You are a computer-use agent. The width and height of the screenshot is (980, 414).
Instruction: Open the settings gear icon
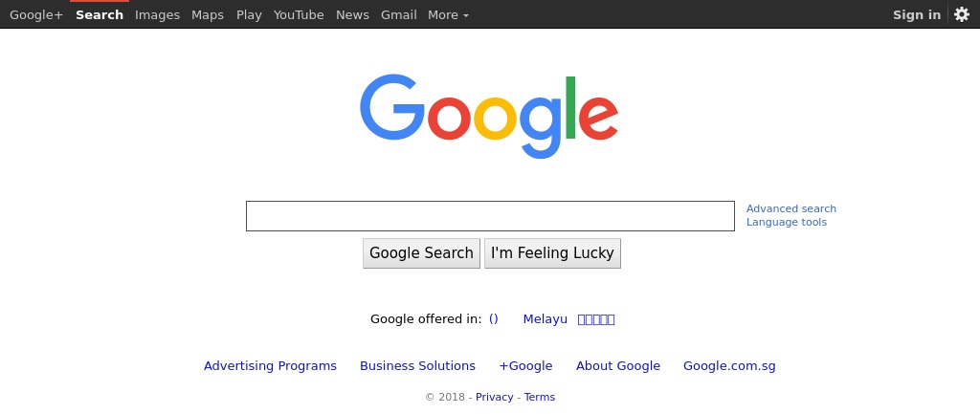click(x=961, y=14)
